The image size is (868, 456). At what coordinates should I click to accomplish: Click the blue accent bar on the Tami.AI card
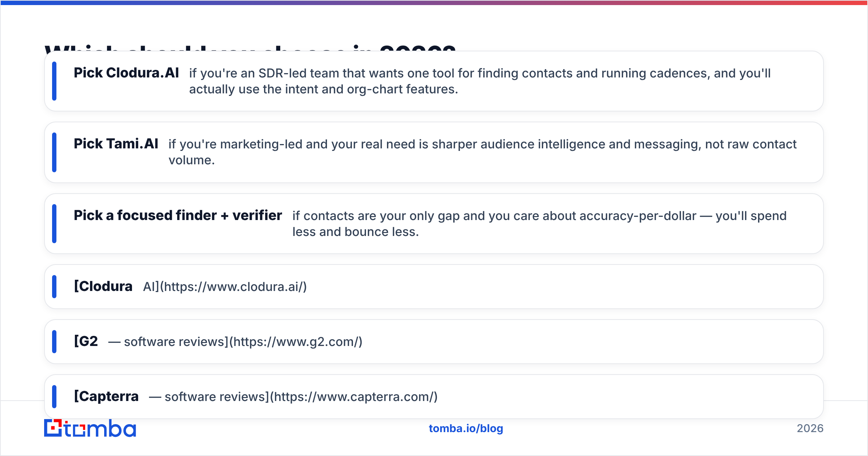click(x=54, y=152)
